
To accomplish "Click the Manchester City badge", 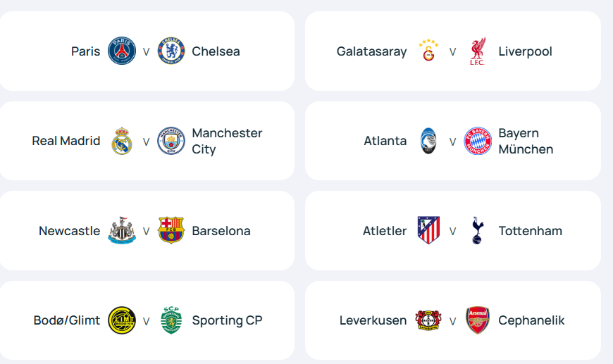I will tap(171, 141).
